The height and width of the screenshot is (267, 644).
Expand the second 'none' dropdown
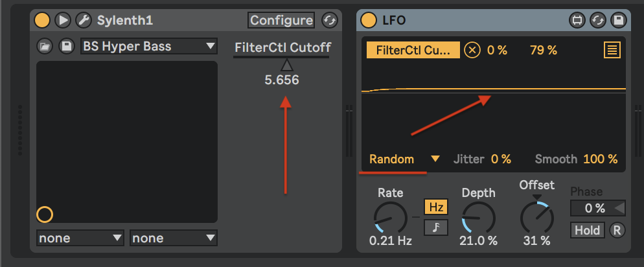174,238
